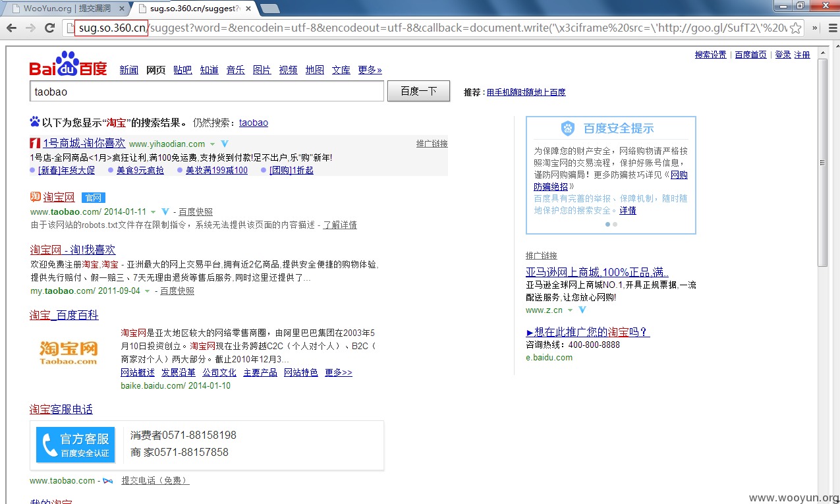
Task: Click the page icon in address bar
Action: point(70,28)
